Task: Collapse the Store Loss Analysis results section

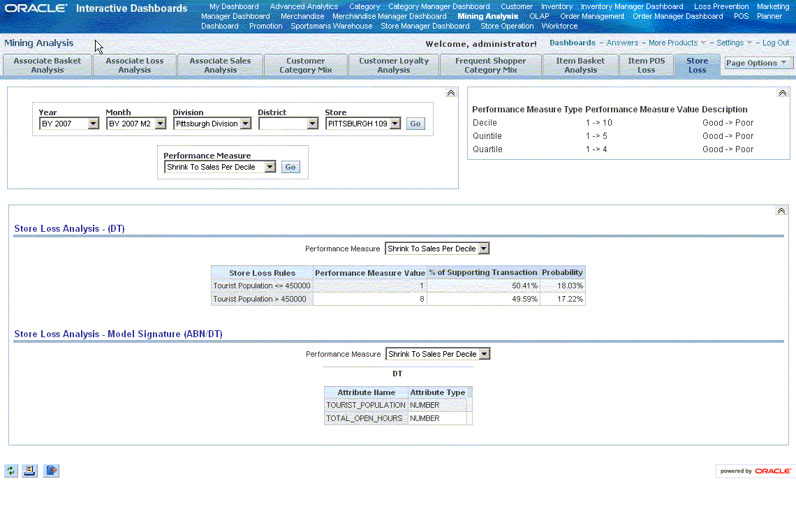Action: pyautogui.click(x=781, y=211)
